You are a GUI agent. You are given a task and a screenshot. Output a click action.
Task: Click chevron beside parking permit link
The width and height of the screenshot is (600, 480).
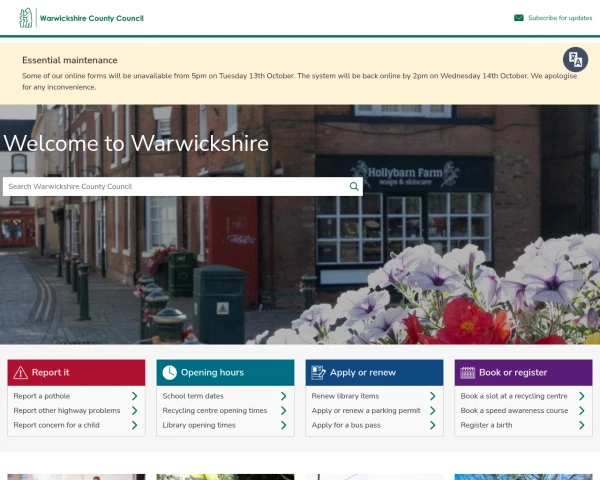click(x=432, y=410)
